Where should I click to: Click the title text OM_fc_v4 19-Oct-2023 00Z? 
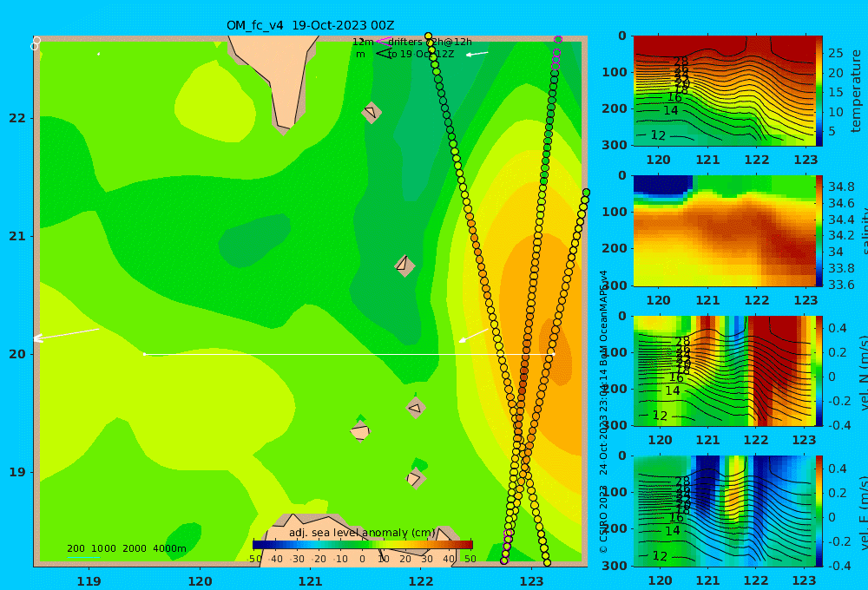[x=310, y=25]
